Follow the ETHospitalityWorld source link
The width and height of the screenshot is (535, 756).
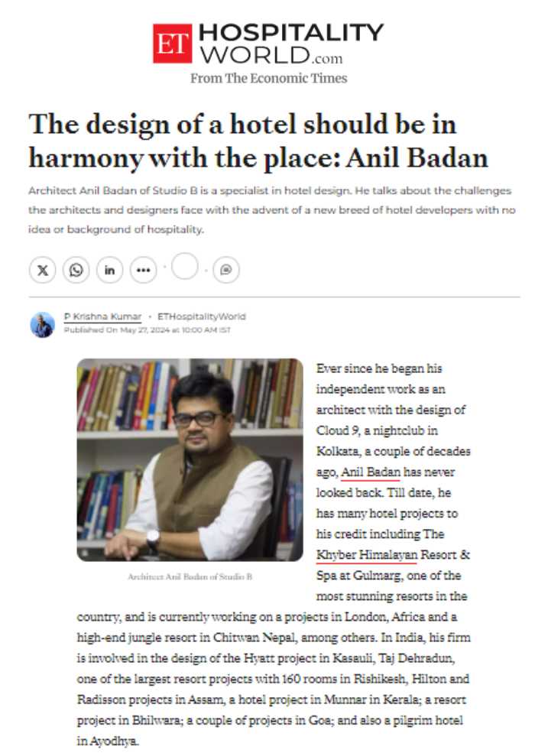coord(202,316)
